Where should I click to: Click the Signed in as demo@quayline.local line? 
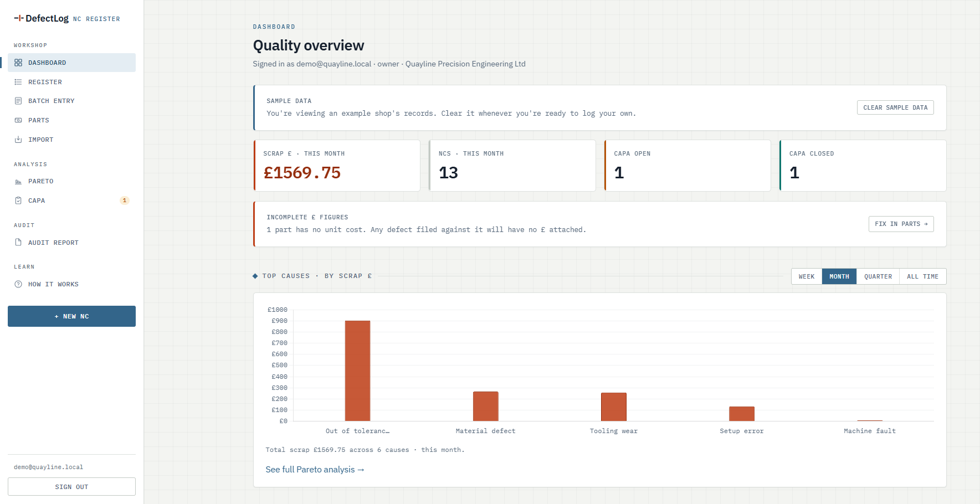(389, 64)
